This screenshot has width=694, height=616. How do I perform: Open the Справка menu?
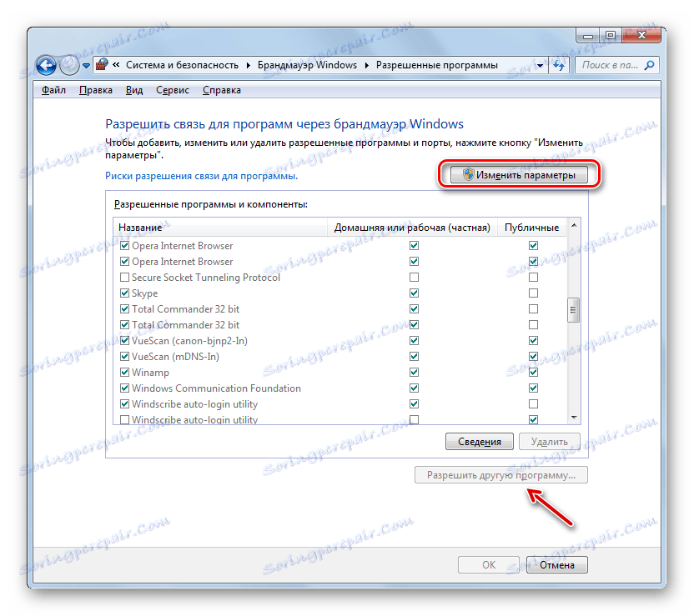click(222, 90)
